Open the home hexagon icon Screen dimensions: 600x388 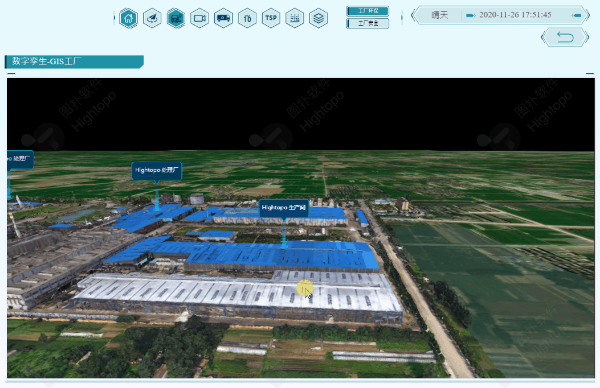pyautogui.click(x=128, y=18)
